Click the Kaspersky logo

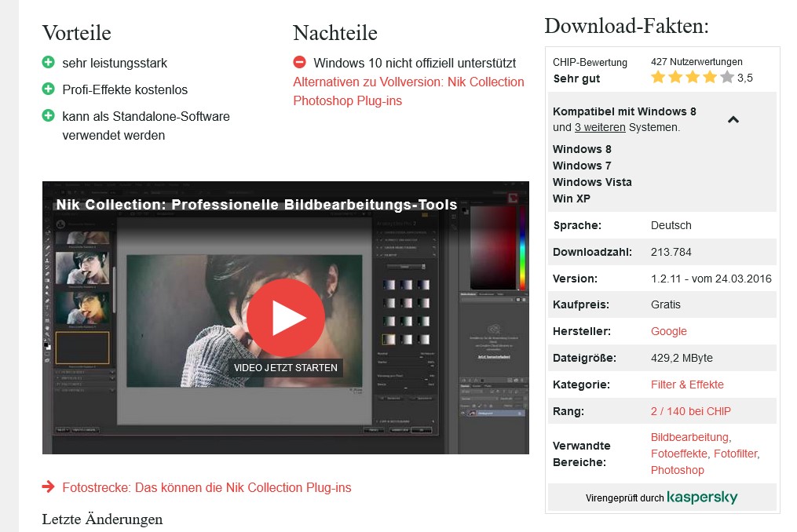[x=702, y=497]
